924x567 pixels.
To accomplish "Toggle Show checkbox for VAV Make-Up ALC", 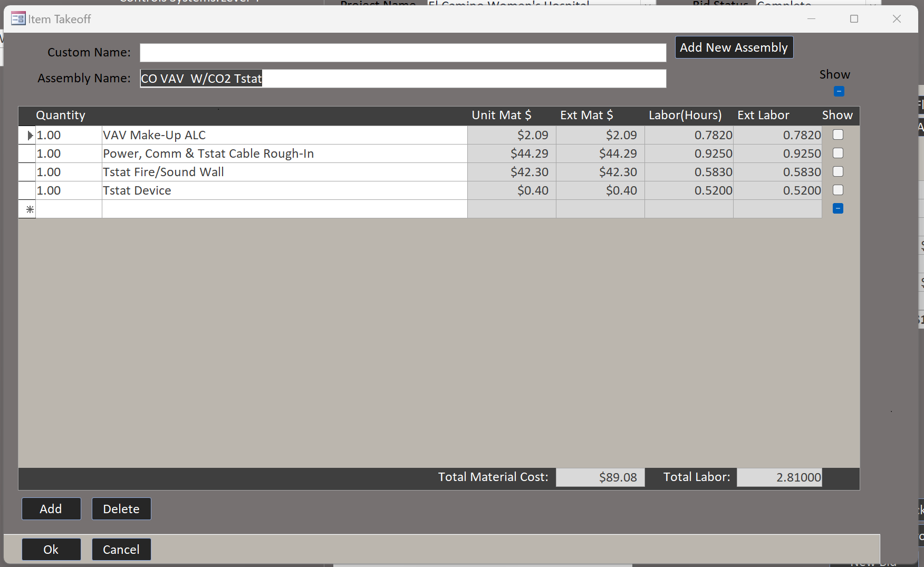I will point(838,135).
